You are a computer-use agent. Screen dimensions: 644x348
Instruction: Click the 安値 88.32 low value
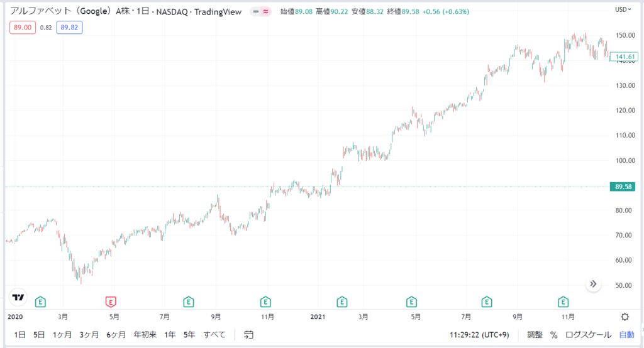tap(367, 11)
